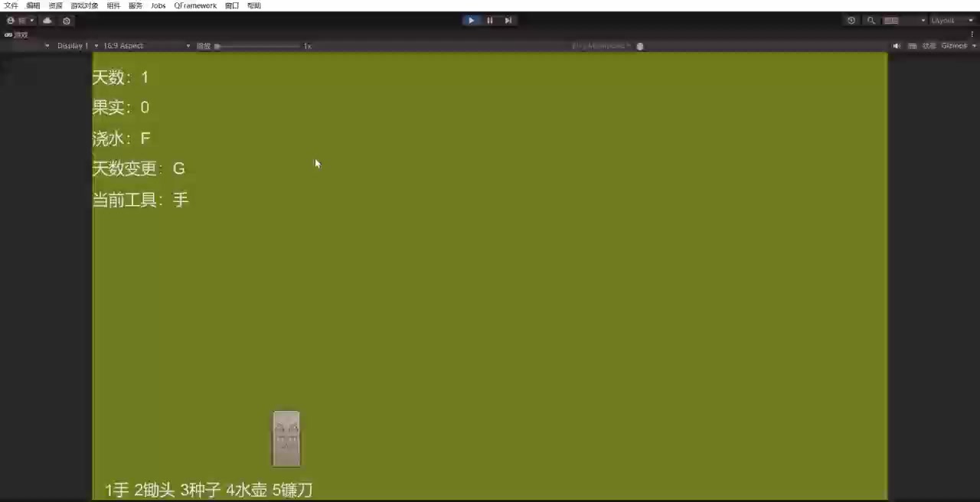
Task: Toggle the 状态 stats button
Action: pos(929,46)
